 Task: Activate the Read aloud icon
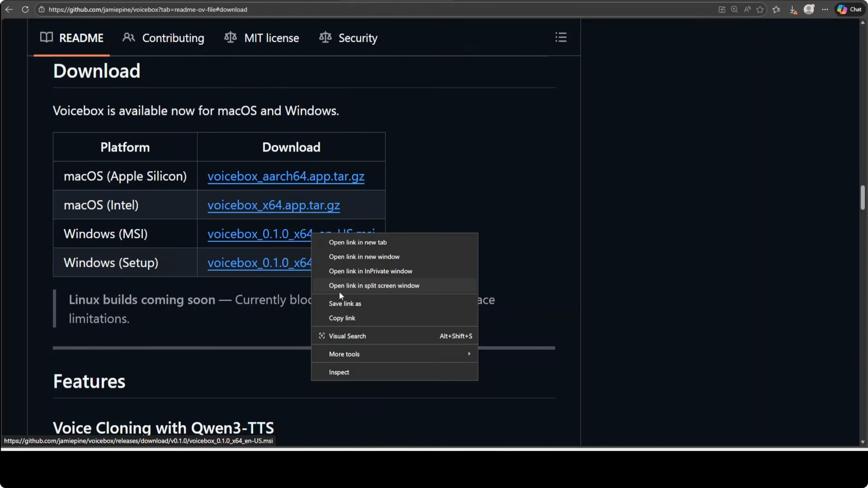pyautogui.click(x=747, y=9)
